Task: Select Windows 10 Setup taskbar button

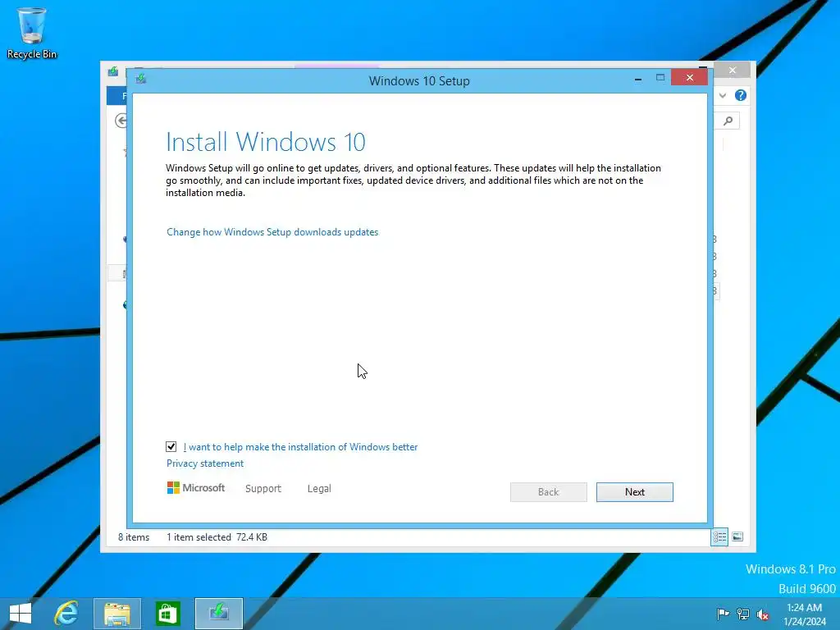Action: [x=218, y=614]
